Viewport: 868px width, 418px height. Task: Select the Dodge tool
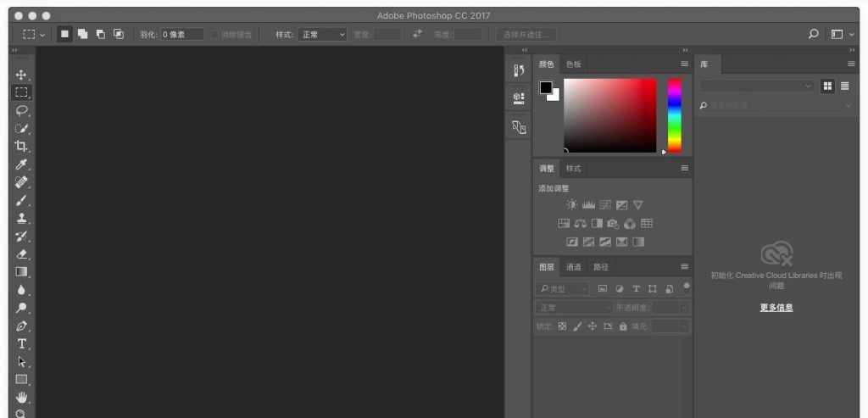(x=21, y=308)
